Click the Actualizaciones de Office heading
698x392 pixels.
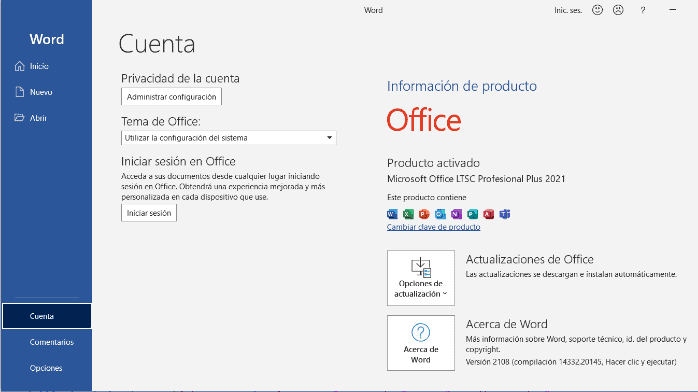click(530, 259)
